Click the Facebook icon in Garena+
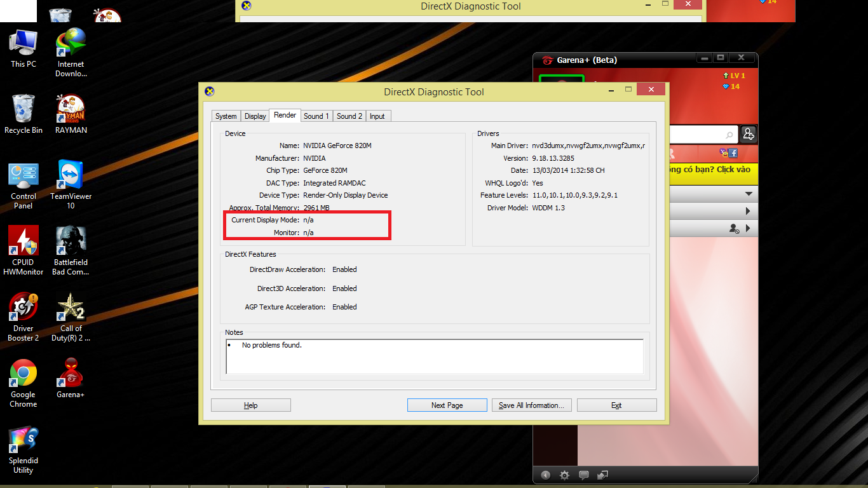868x488 pixels. [733, 153]
